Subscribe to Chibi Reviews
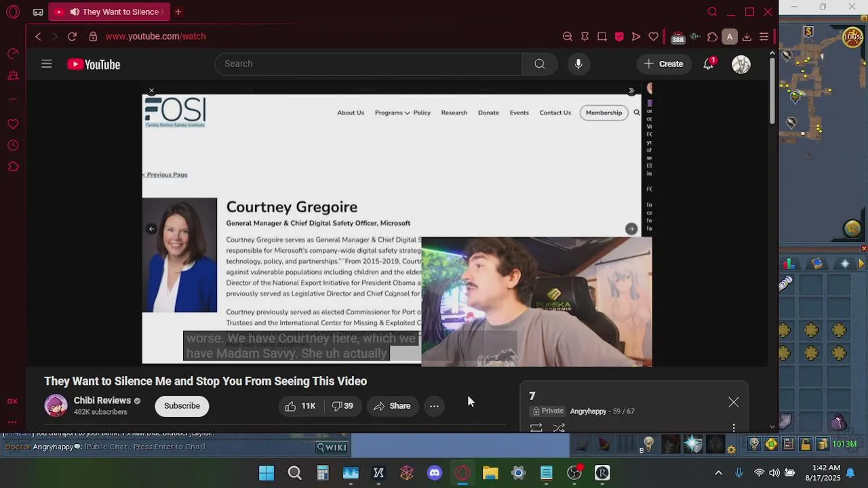Image resolution: width=868 pixels, height=488 pixels. point(182,405)
